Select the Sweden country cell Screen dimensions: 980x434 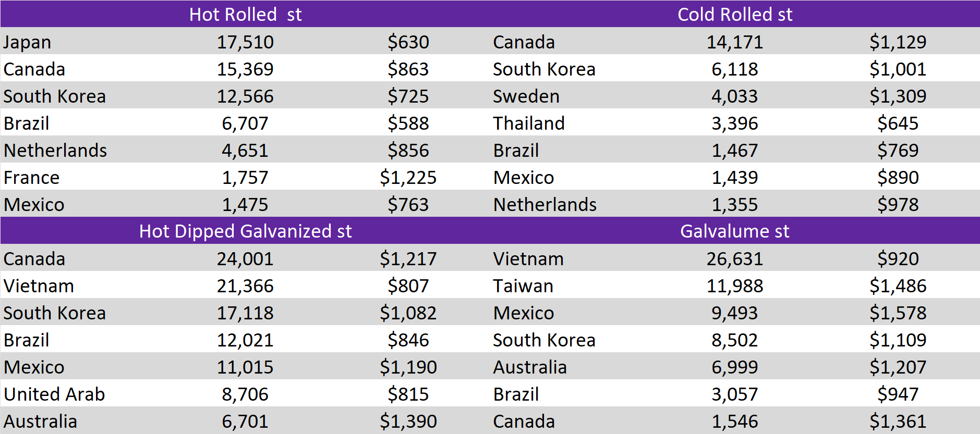pyautogui.click(x=526, y=96)
